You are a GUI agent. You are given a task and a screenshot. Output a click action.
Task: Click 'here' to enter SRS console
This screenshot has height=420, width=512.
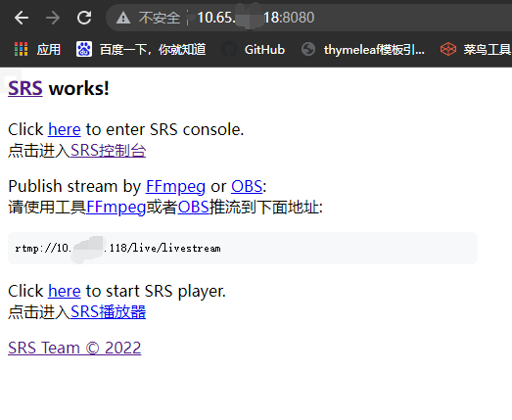click(x=65, y=129)
